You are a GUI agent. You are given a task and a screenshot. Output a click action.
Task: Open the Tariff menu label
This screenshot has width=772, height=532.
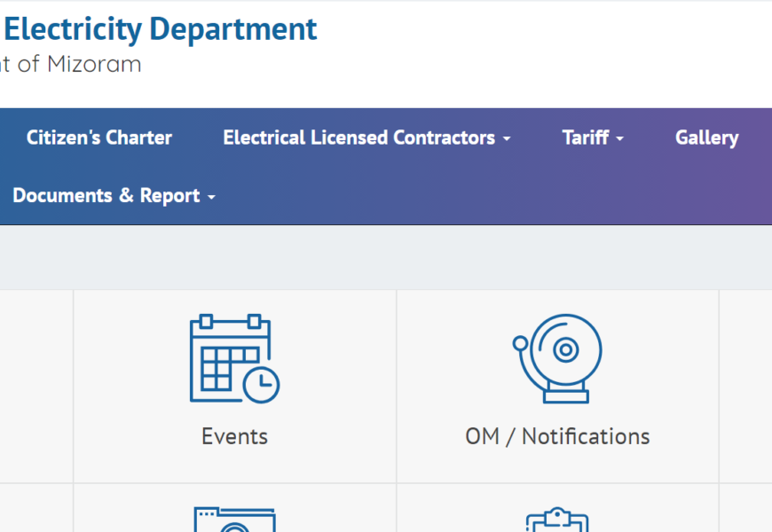(586, 137)
